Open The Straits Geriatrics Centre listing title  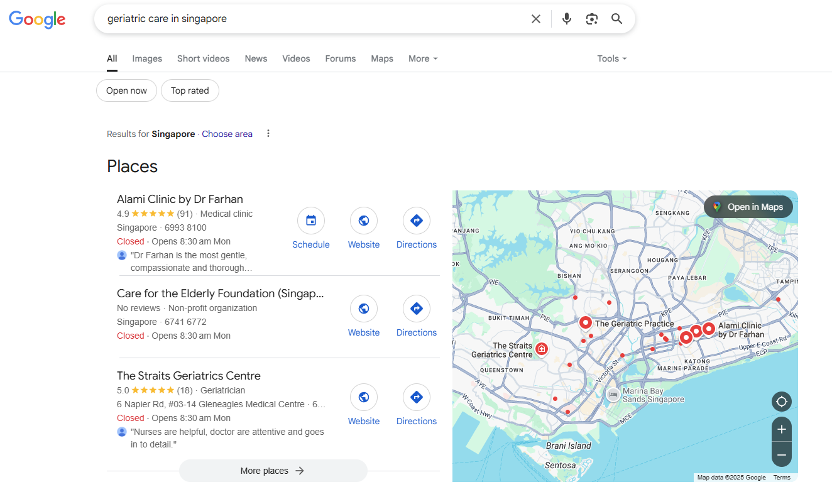[x=189, y=376]
